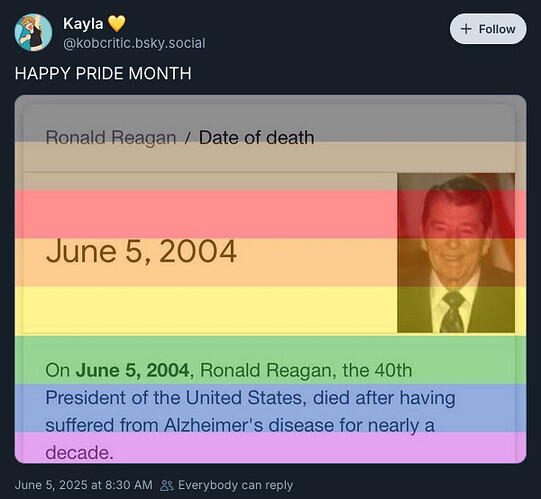Click the Ronald Reagan portrait photo

(x=456, y=253)
